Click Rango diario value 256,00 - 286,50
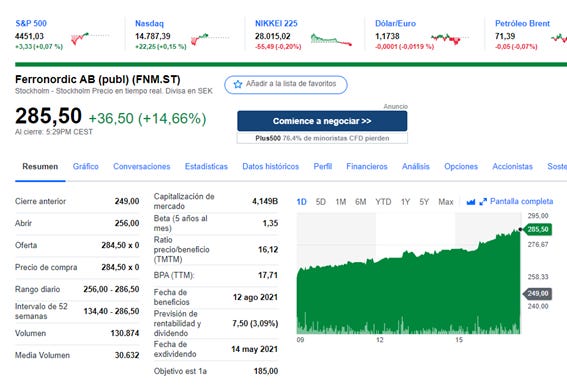 [111, 289]
